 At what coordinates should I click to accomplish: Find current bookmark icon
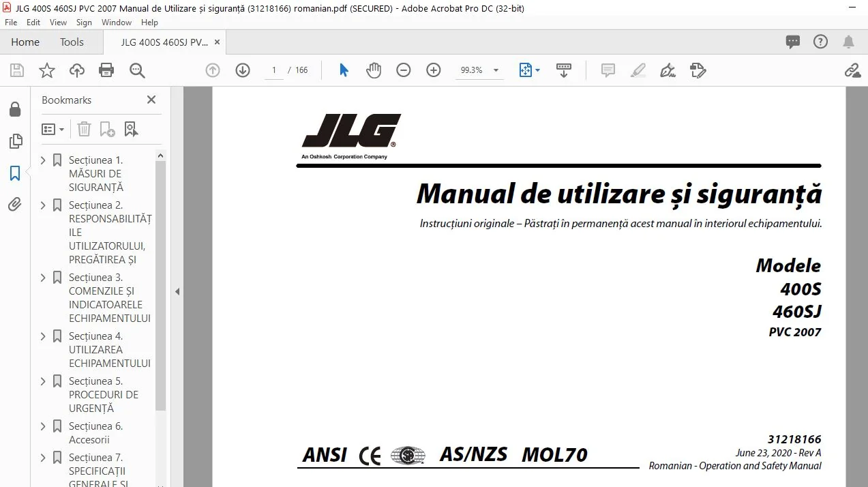[x=131, y=129]
